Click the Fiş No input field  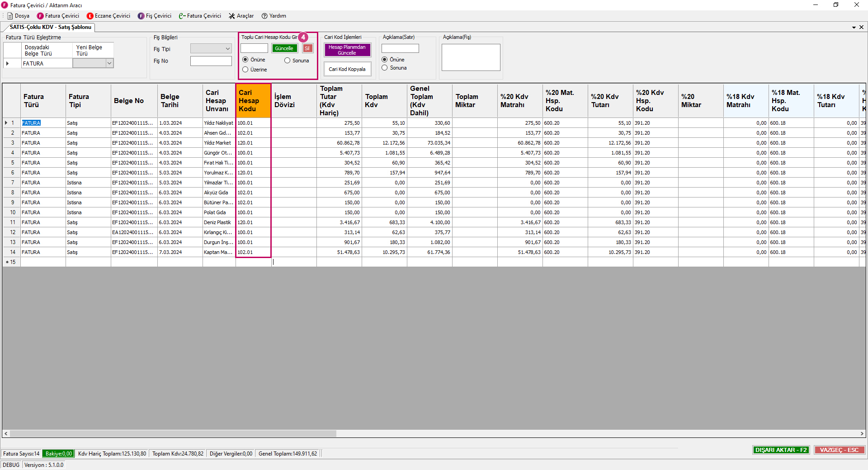point(211,61)
